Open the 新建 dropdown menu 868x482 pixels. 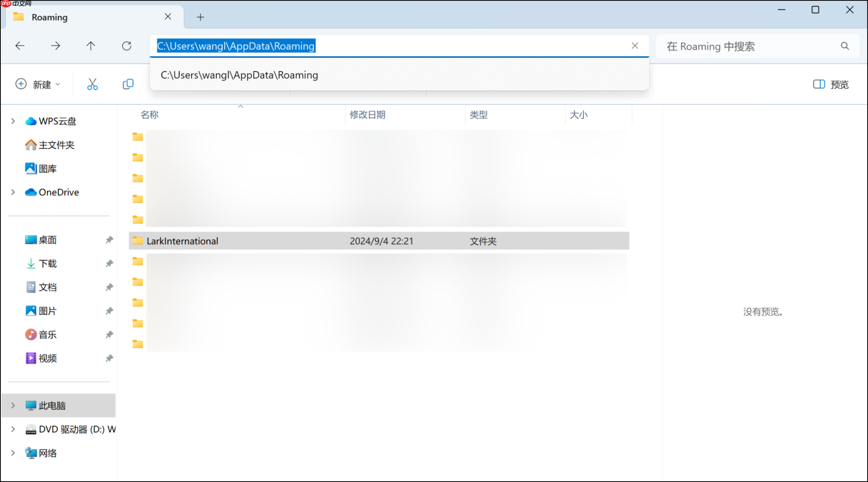point(38,84)
